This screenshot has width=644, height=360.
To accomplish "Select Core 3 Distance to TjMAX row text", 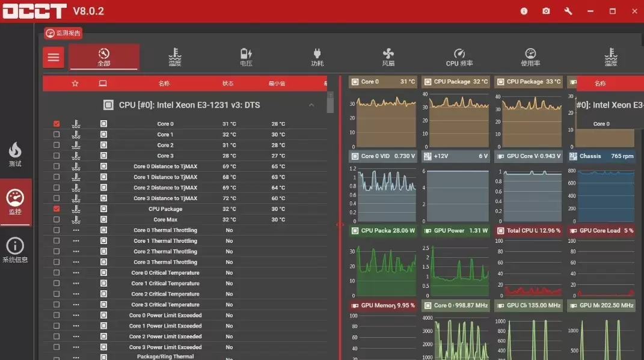I will click(x=165, y=198).
